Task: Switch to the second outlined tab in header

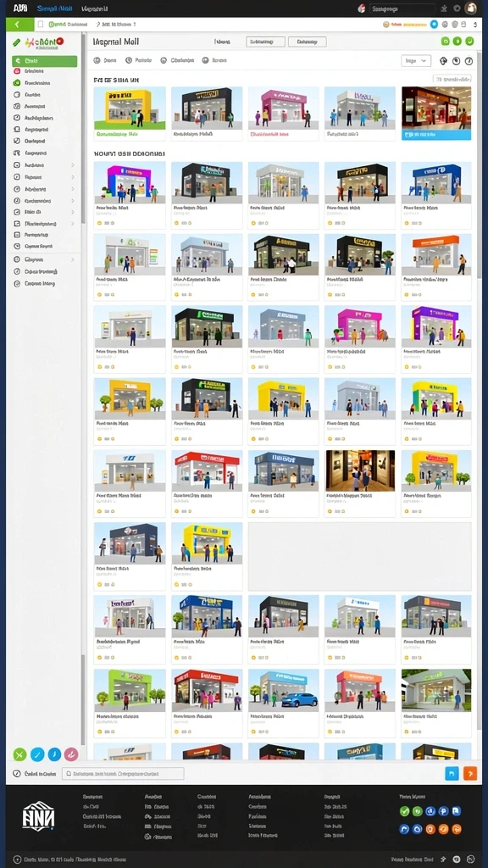Action: point(307,42)
